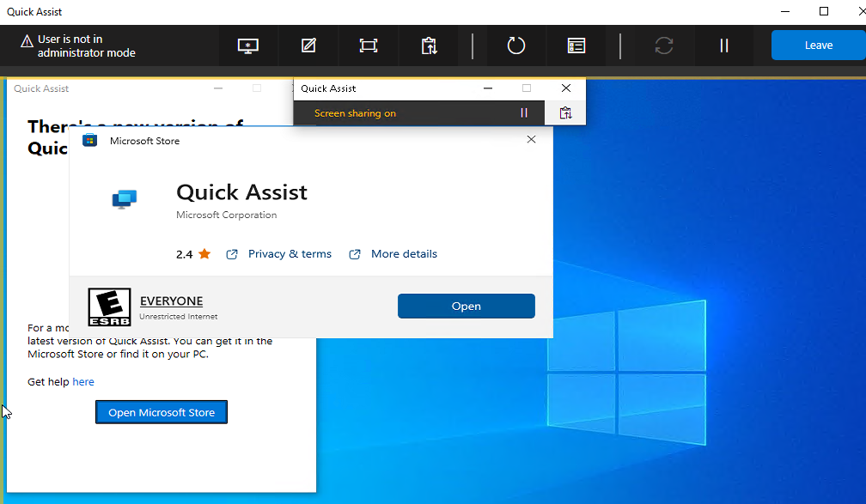The height and width of the screenshot is (504, 866).
Task: Select the monitor icon in toolbar
Action: (248, 46)
